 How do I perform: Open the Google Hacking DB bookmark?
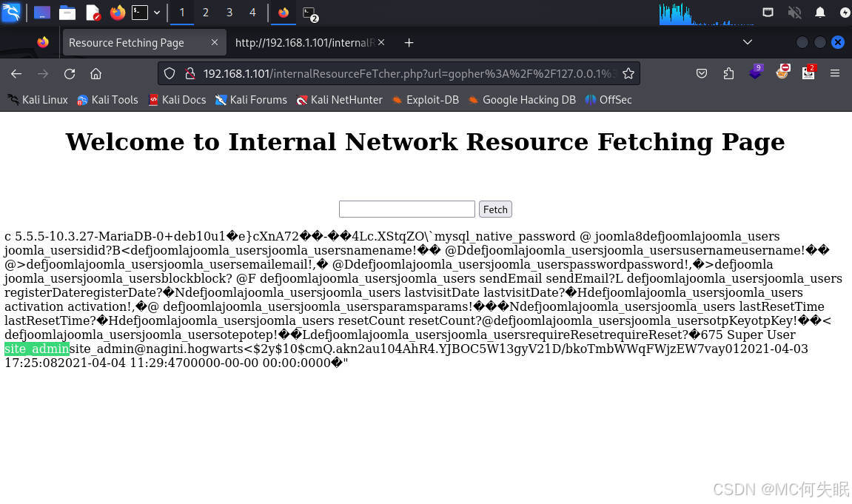coord(522,100)
